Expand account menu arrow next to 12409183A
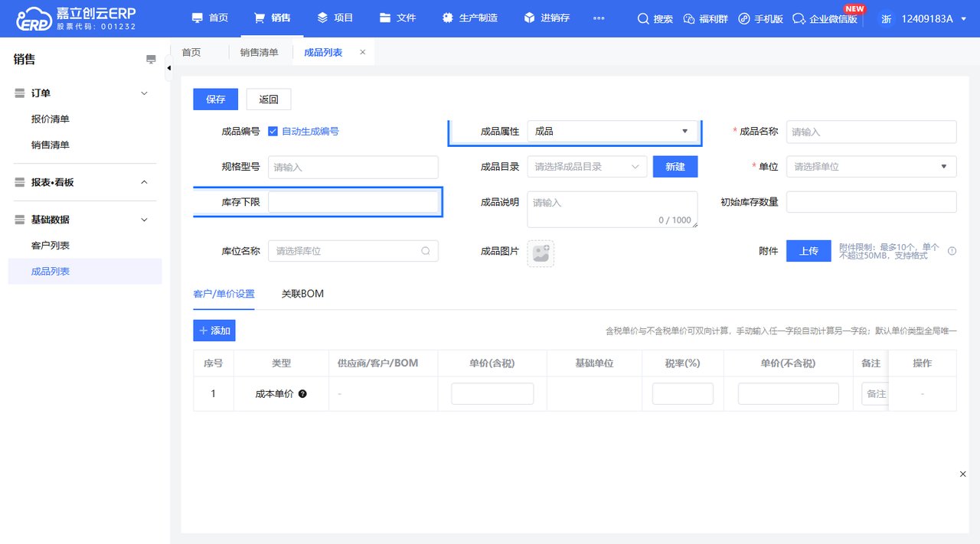980x544 pixels. [963, 19]
